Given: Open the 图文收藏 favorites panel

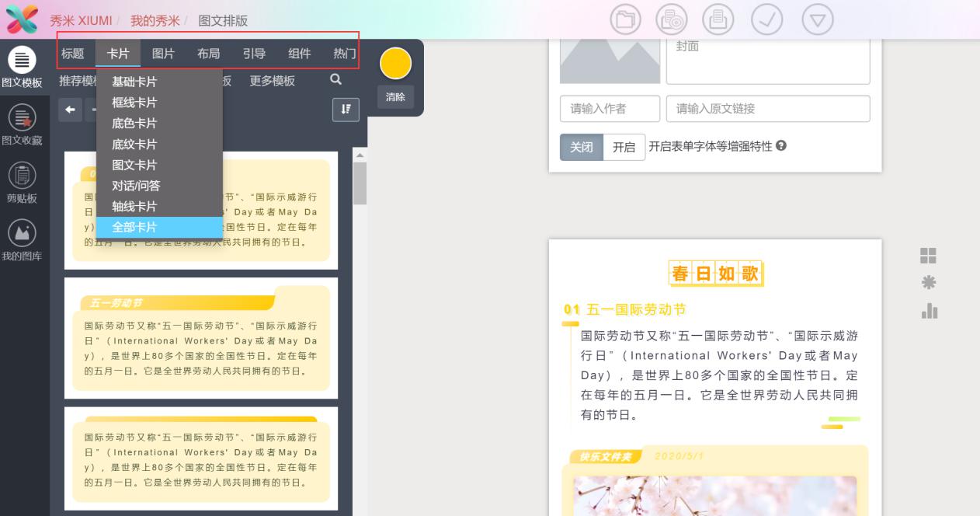Looking at the screenshot, I should 22,124.
